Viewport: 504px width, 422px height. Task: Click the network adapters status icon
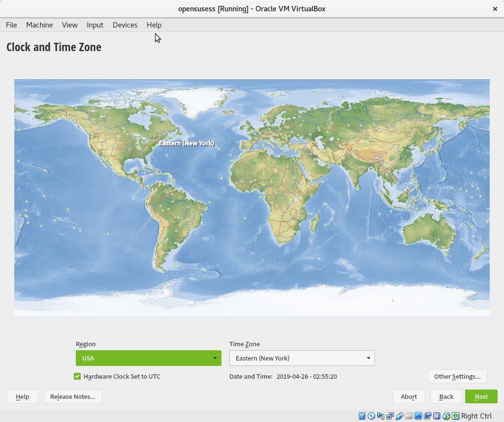click(x=390, y=416)
